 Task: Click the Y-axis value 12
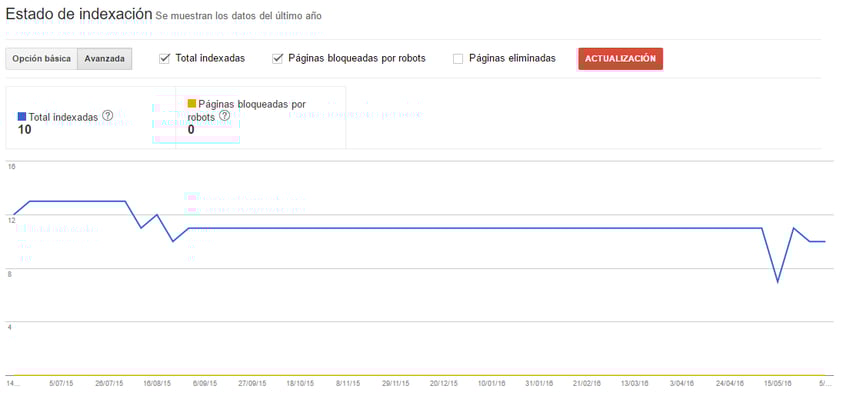tap(11, 220)
